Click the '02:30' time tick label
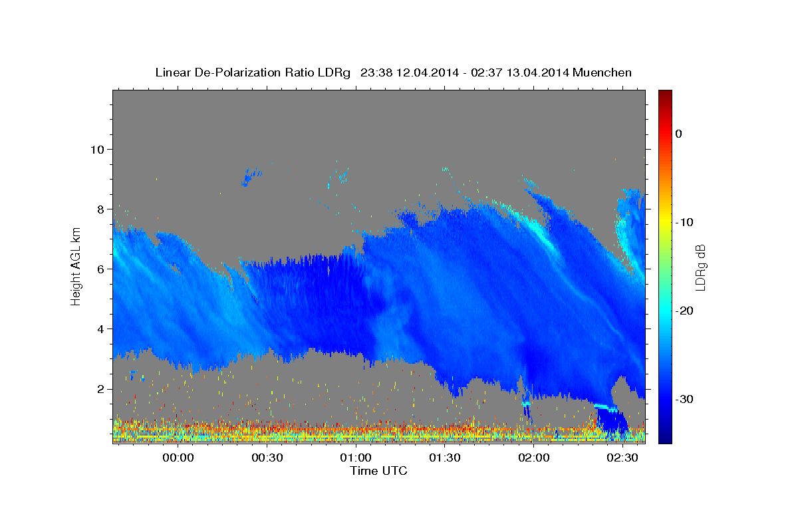798x532 pixels. tap(622, 458)
